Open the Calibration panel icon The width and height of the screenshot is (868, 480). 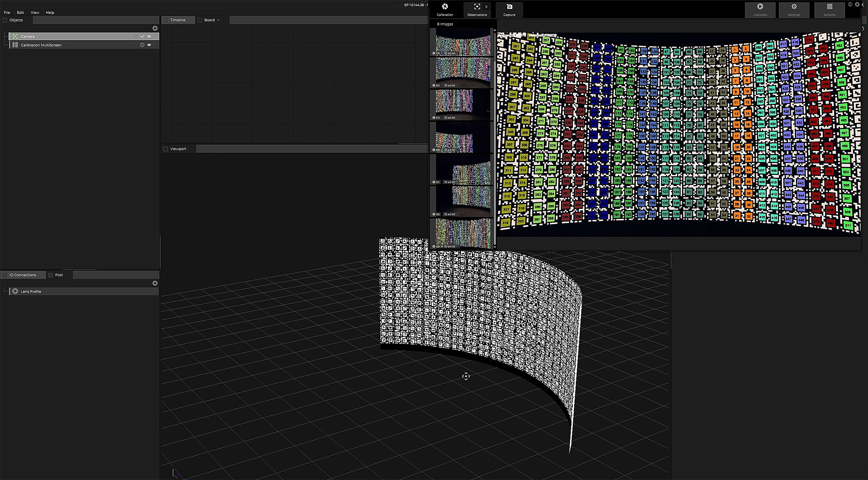pos(445,7)
